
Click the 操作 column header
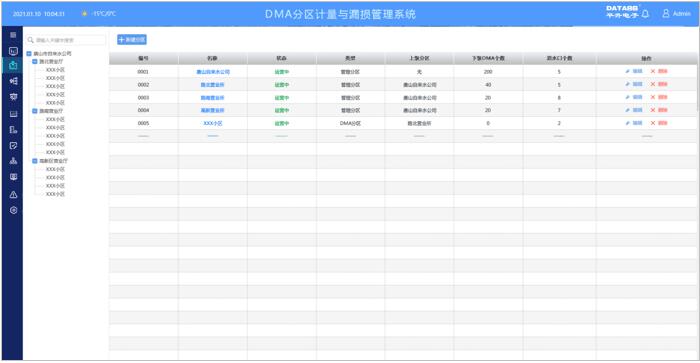click(646, 58)
